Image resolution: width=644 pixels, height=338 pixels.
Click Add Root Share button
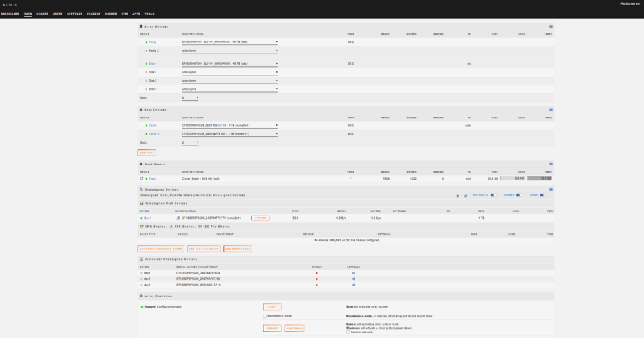[238, 249]
